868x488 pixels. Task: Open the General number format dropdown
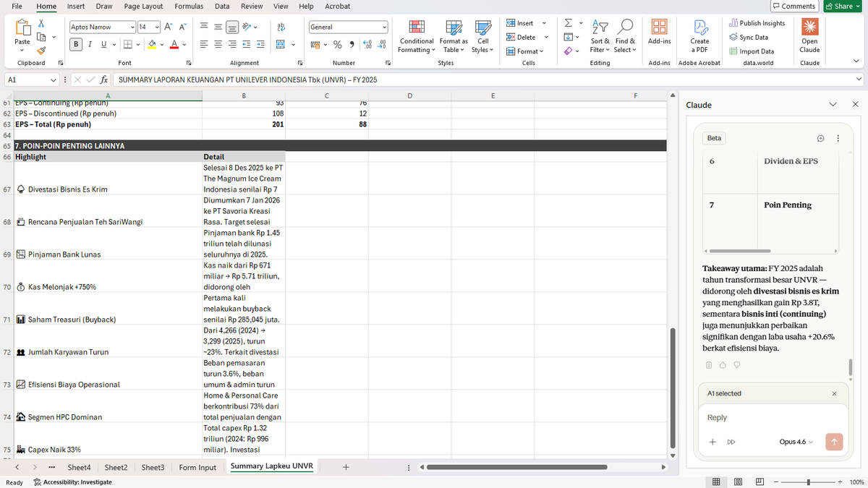pyautogui.click(x=384, y=27)
